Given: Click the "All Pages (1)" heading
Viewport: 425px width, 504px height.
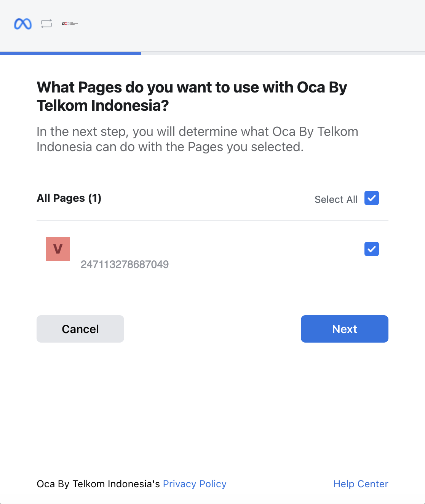Looking at the screenshot, I should pyautogui.click(x=69, y=198).
